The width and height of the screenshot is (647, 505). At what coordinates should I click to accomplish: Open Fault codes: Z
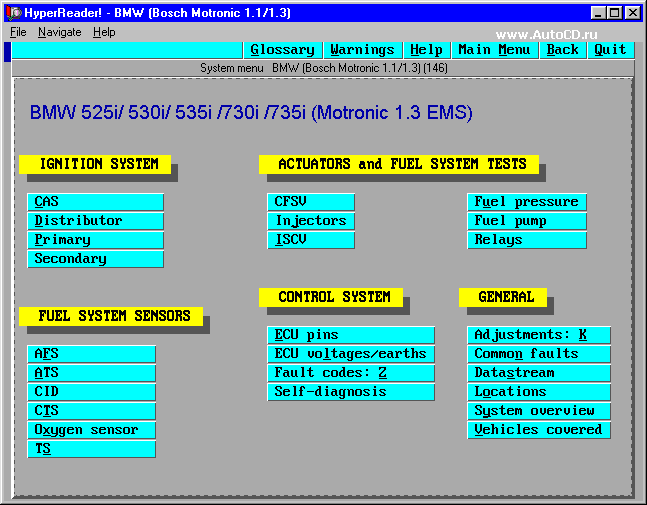351,373
